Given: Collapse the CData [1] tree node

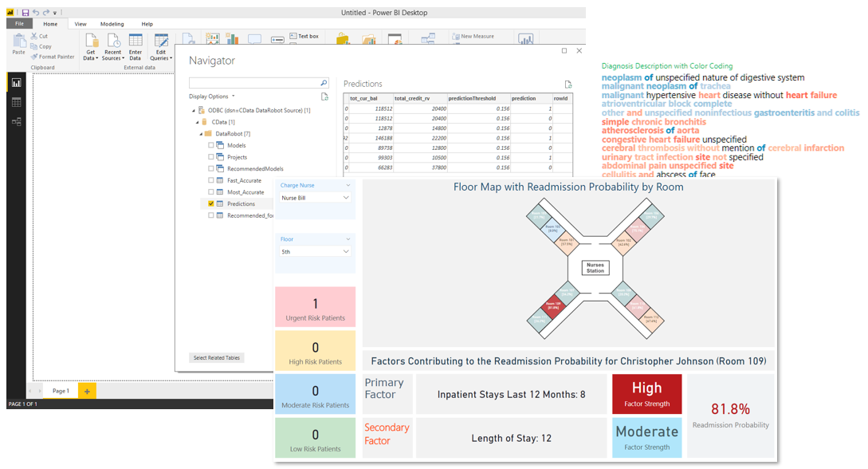Looking at the screenshot, I should pyautogui.click(x=197, y=122).
